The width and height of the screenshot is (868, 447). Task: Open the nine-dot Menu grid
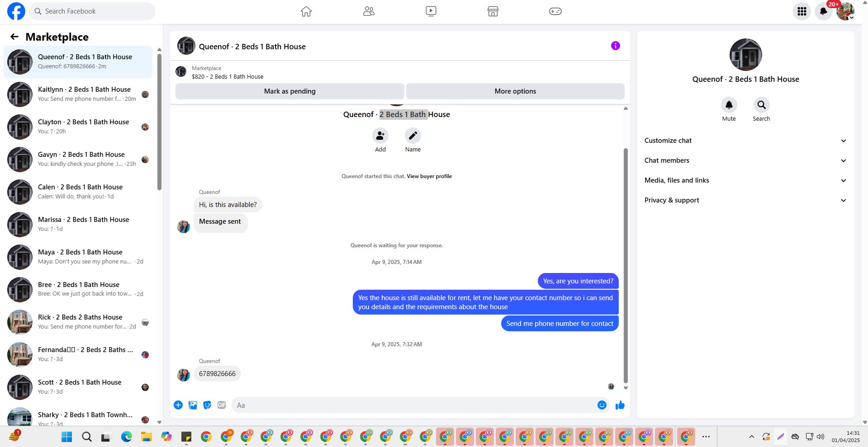pos(802,11)
